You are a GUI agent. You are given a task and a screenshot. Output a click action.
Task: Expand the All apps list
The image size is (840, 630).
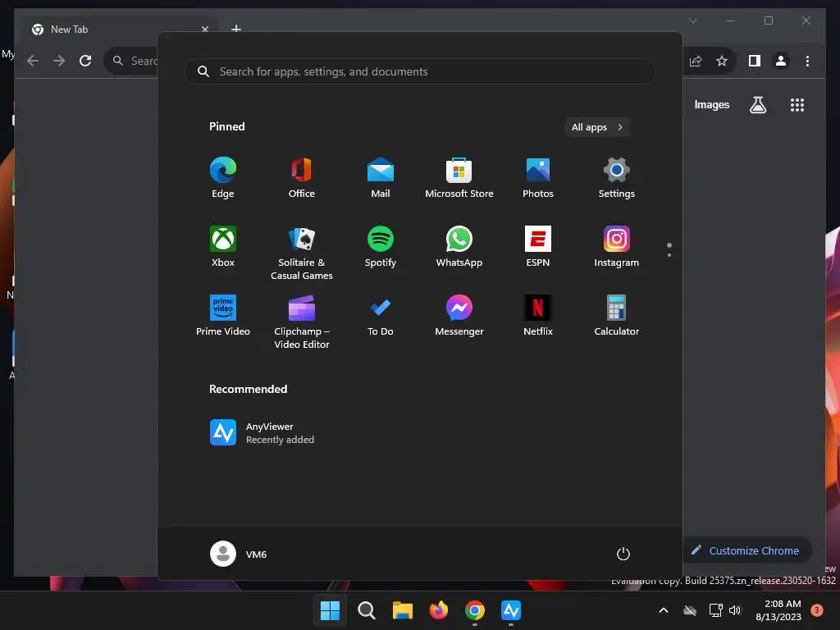point(597,127)
